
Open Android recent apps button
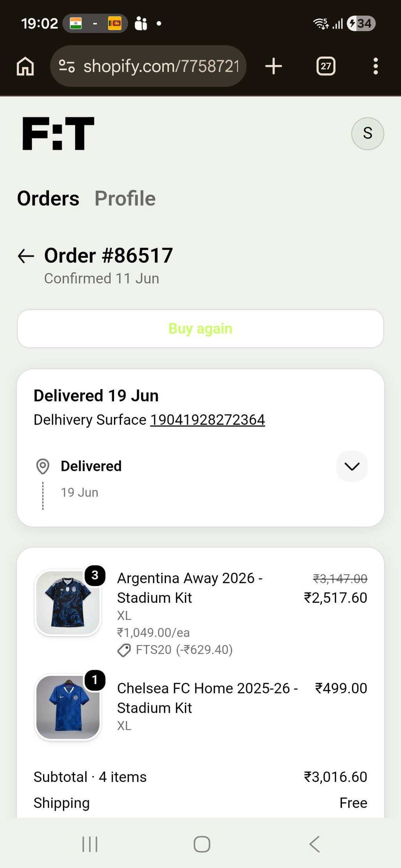point(90,844)
